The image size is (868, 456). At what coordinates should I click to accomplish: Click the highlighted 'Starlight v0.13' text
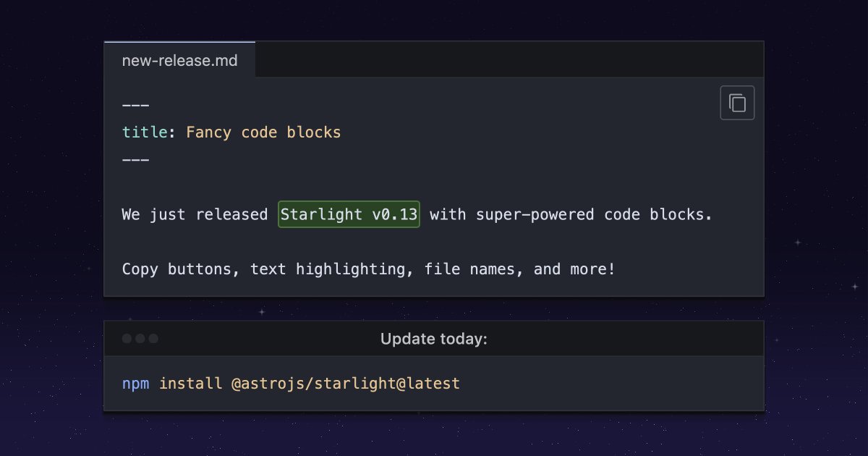point(349,215)
